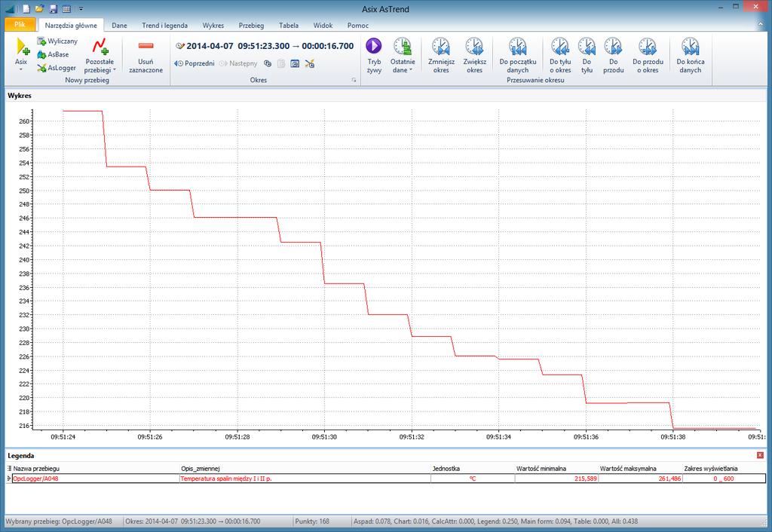Open the Pozostałe przebiegi dropdown
Image resolution: width=772 pixels, height=532 pixels.
pos(100,55)
